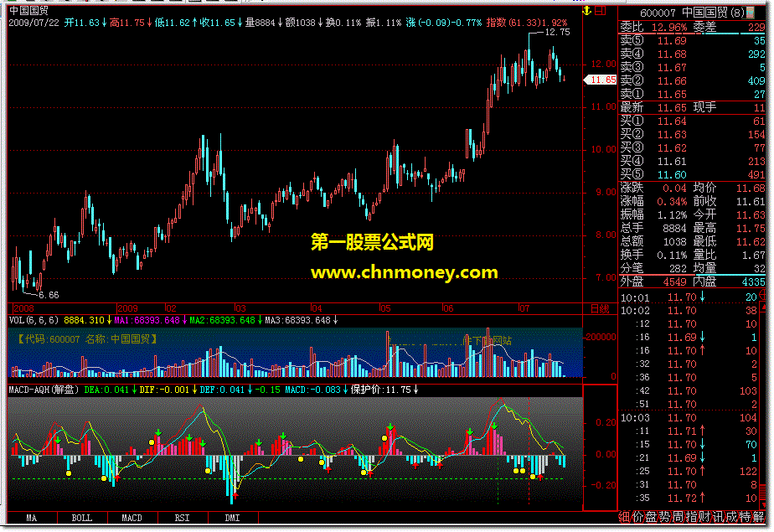Open the 价 tab in the quote panel
The image size is (774, 532).
[637, 517]
